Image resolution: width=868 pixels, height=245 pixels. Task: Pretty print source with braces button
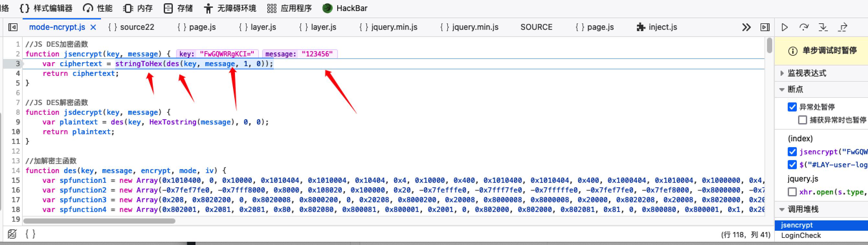[30, 234]
